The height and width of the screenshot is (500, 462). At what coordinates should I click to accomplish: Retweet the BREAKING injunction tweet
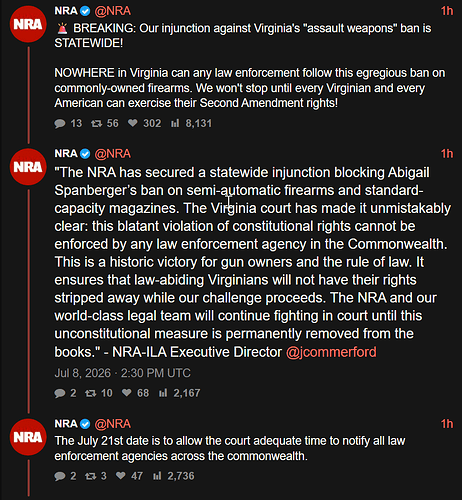[96, 124]
